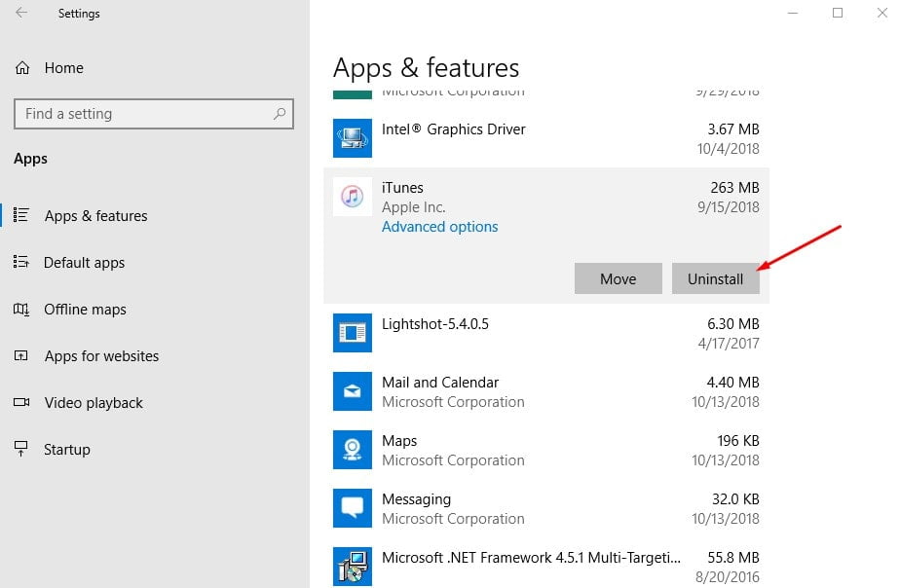900x588 pixels.
Task: Select the Maps app name
Action: [x=399, y=441]
